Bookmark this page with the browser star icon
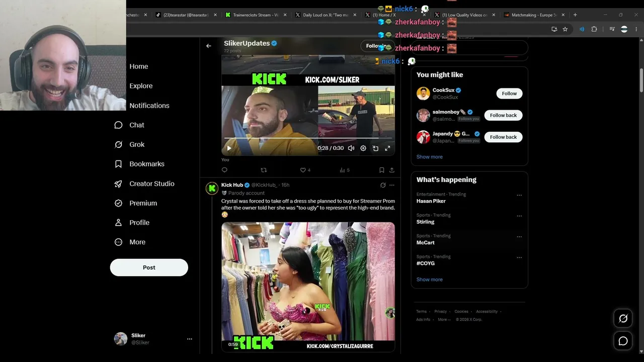This screenshot has height=362, width=644. [x=565, y=29]
